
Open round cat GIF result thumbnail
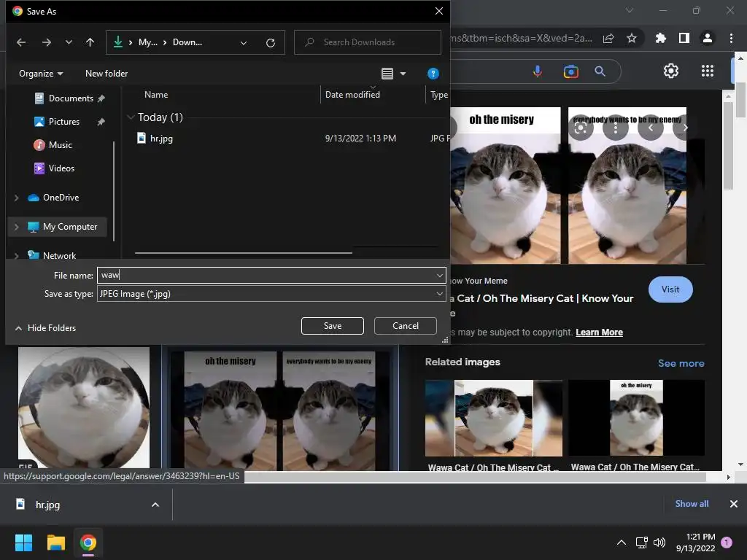point(84,408)
